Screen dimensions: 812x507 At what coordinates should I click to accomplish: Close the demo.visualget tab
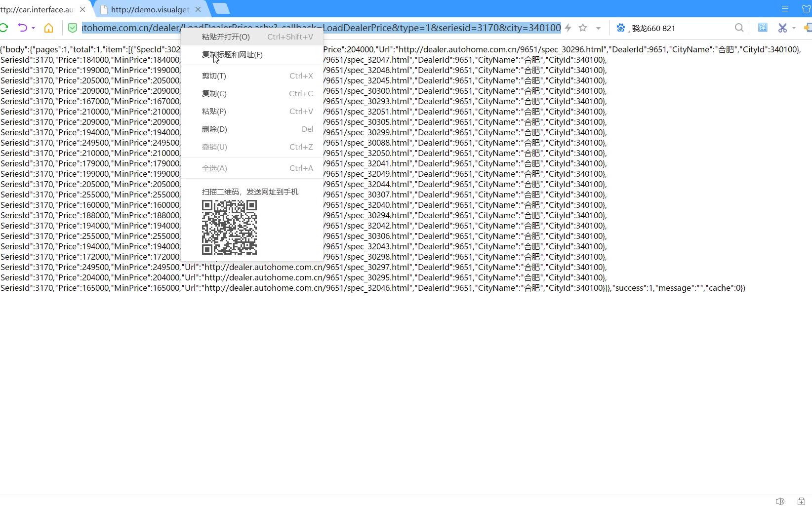(198, 9)
